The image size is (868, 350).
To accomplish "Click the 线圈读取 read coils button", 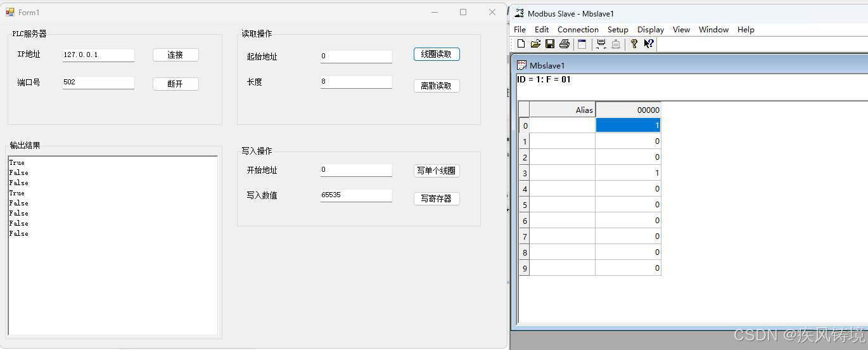I will [437, 55].
